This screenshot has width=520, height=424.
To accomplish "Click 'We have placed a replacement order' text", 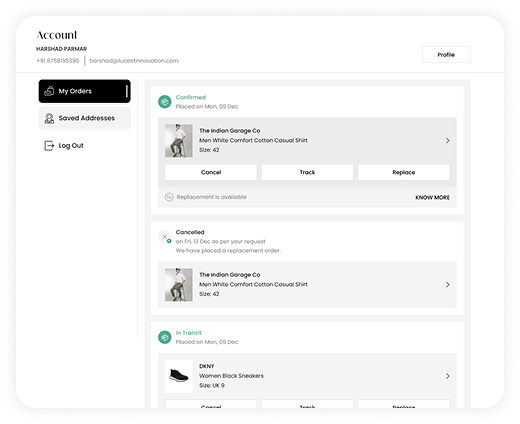I will (x=228, y=251).
